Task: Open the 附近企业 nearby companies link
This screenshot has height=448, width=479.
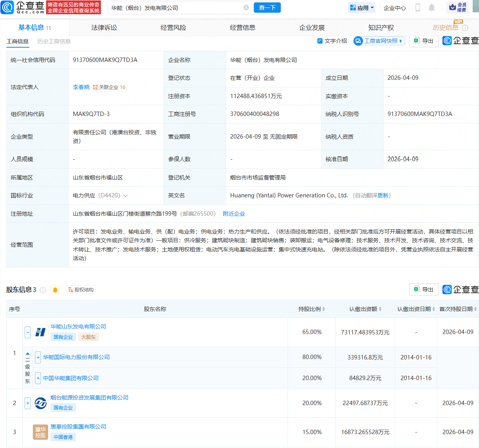Action: (x=234, y=213)
